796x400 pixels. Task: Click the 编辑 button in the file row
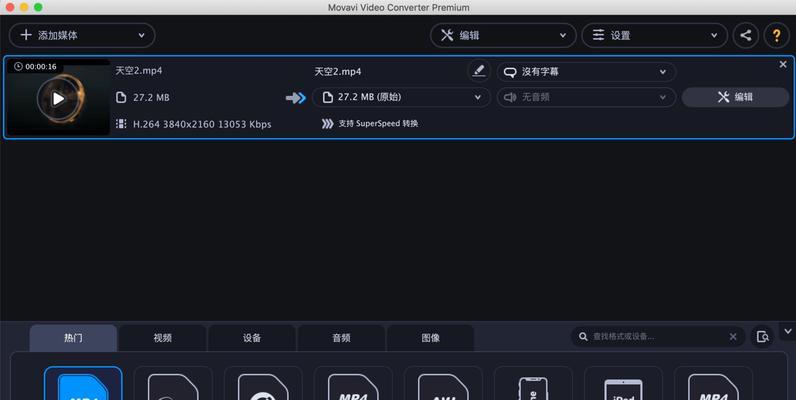735,97
